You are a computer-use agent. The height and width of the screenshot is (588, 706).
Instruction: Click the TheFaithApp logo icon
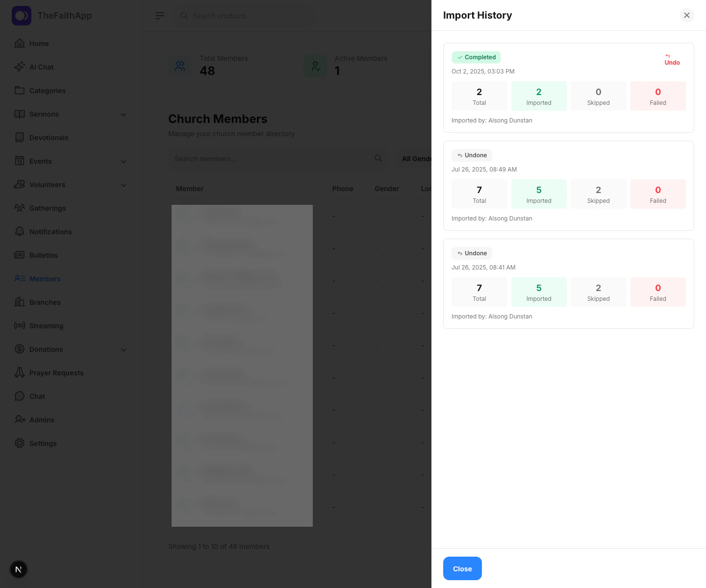point(22,16)
